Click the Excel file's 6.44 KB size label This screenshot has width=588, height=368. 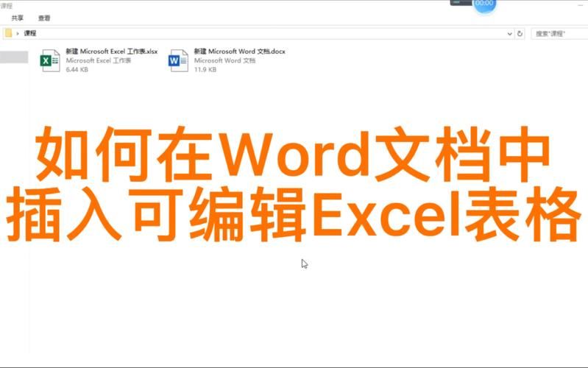pos(77,69)
